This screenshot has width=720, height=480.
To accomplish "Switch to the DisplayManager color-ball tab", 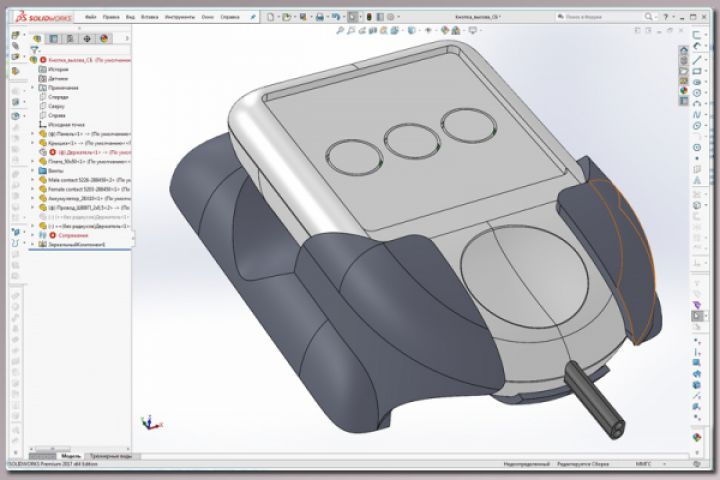I will (x=104, y=39).
